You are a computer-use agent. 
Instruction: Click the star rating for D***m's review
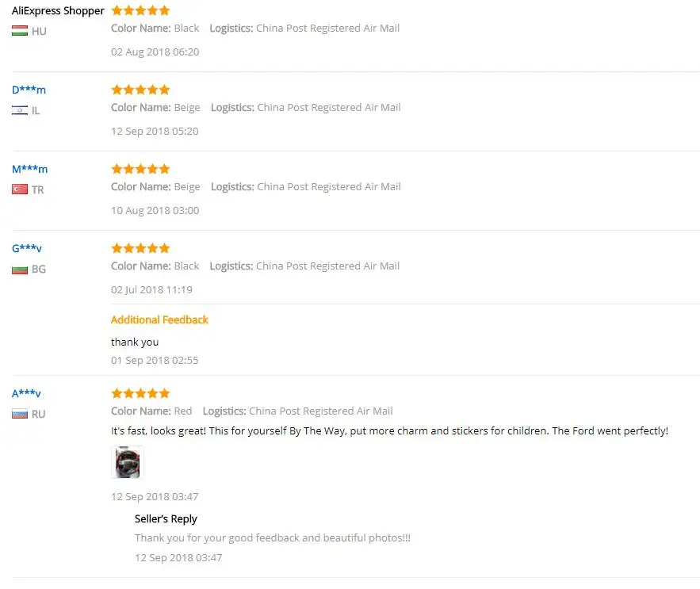(x=140, y=90)
